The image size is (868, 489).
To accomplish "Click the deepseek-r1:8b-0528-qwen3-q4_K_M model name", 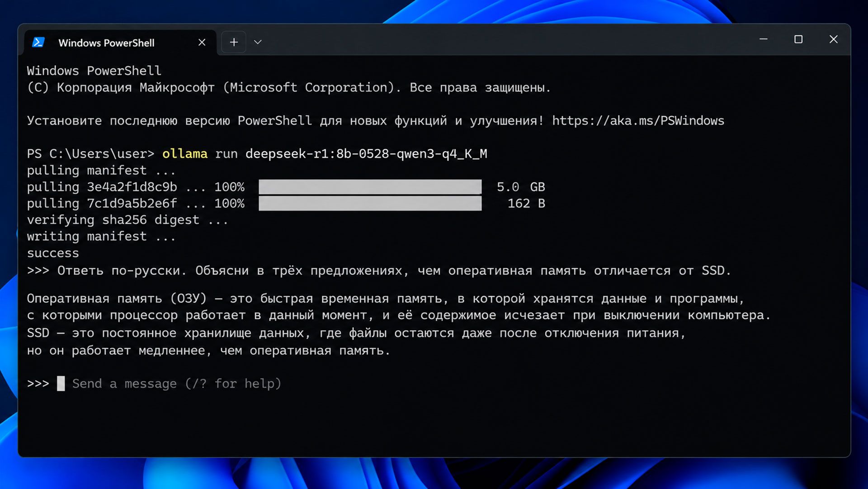I will [x=366, y=154].
